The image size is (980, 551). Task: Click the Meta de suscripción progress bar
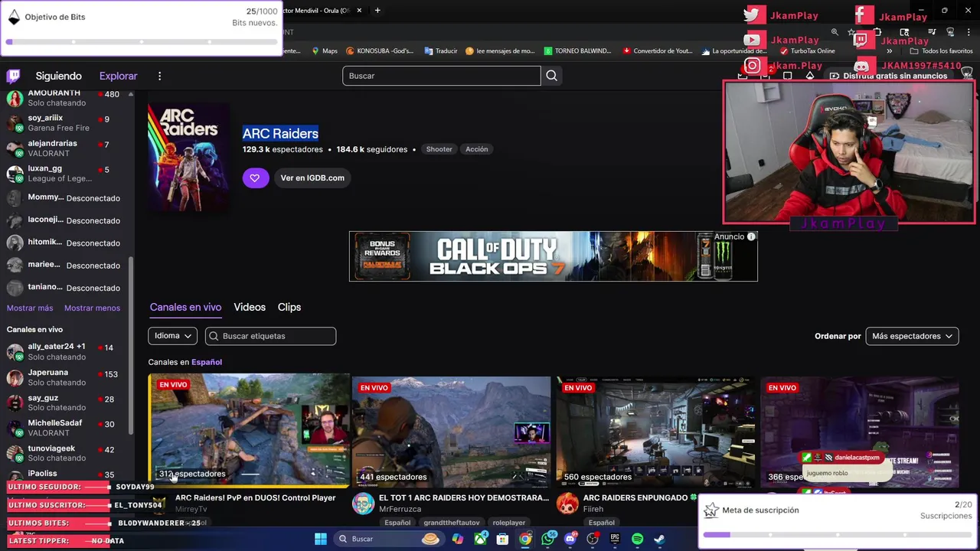coord(838,535)
